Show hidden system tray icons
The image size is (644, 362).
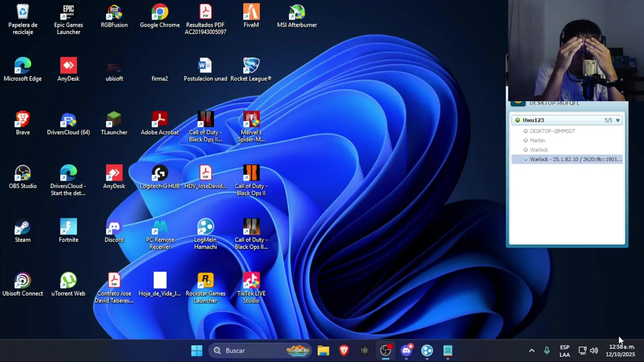click(x=531, y=350)
